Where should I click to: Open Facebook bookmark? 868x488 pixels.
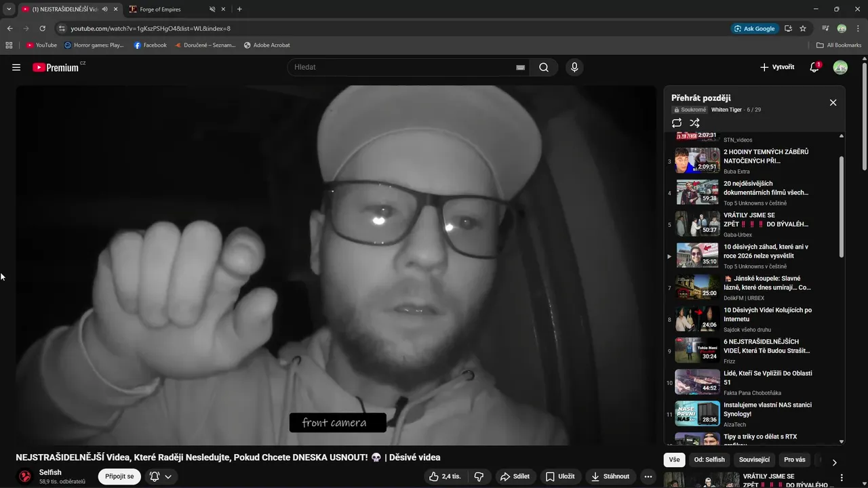coord(150,45)
